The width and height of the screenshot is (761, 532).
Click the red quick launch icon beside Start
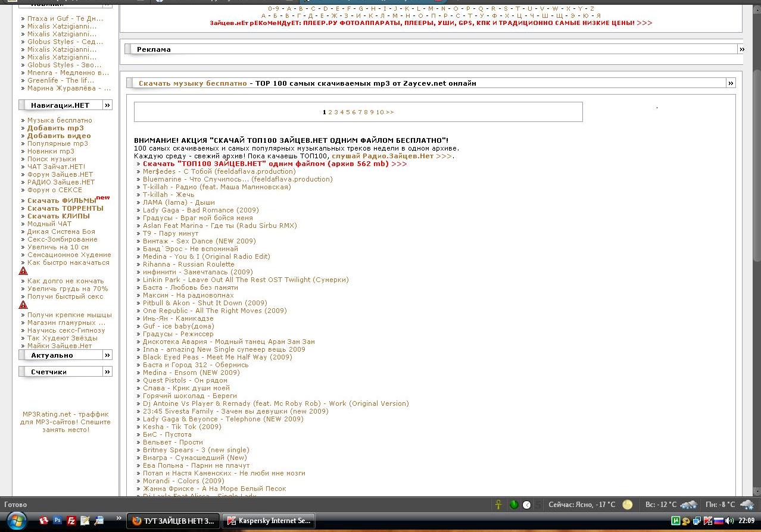(x=43, y=520)
